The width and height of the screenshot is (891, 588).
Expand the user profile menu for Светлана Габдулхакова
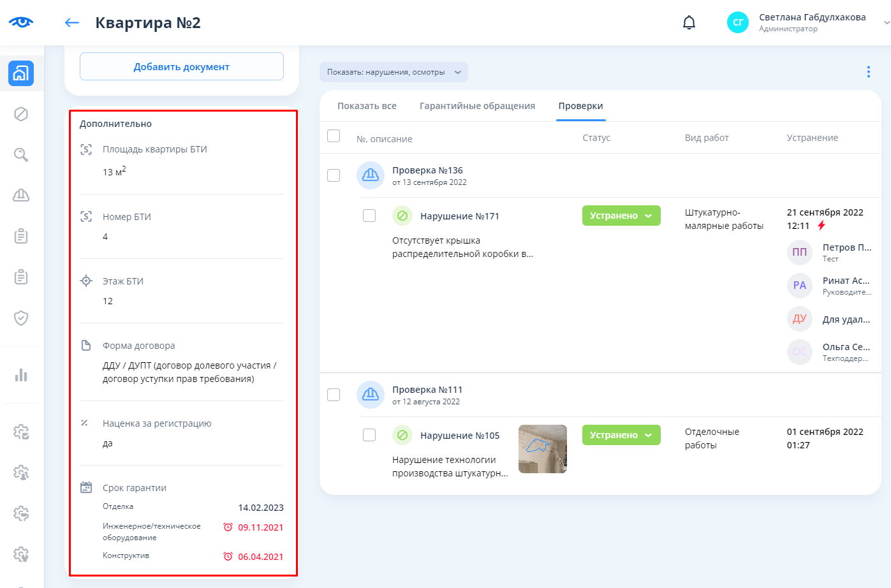coord(885,22)
